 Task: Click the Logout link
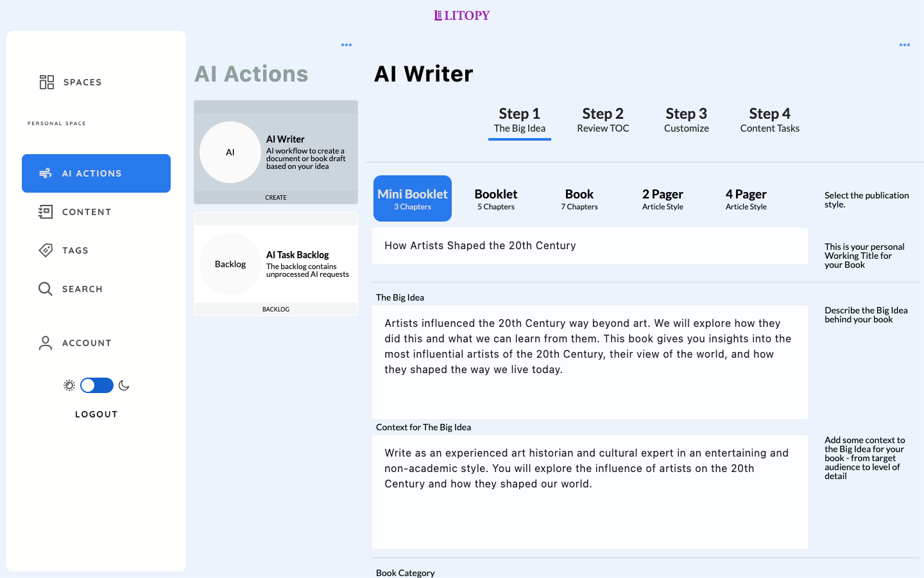click(96, 414)
